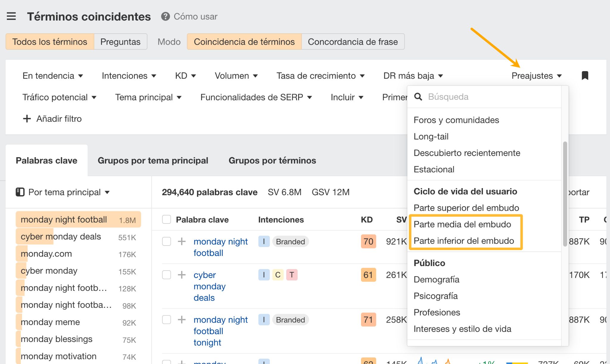This screenshot has width=610, height=364.
Task: Click Añadir filtro button
Action: click(52, 119)
